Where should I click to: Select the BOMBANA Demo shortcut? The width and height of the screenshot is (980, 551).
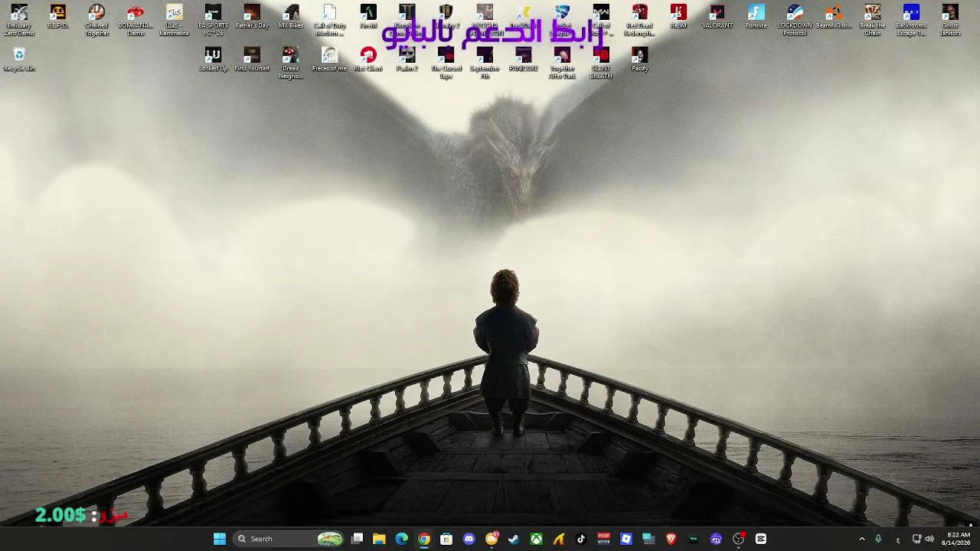[x=136, y=21]
